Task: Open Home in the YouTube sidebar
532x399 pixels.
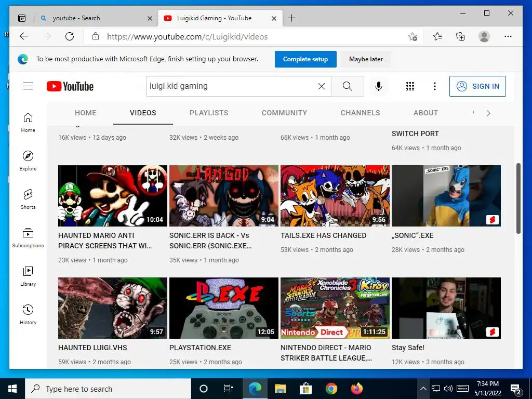Action: coord(28,123)
